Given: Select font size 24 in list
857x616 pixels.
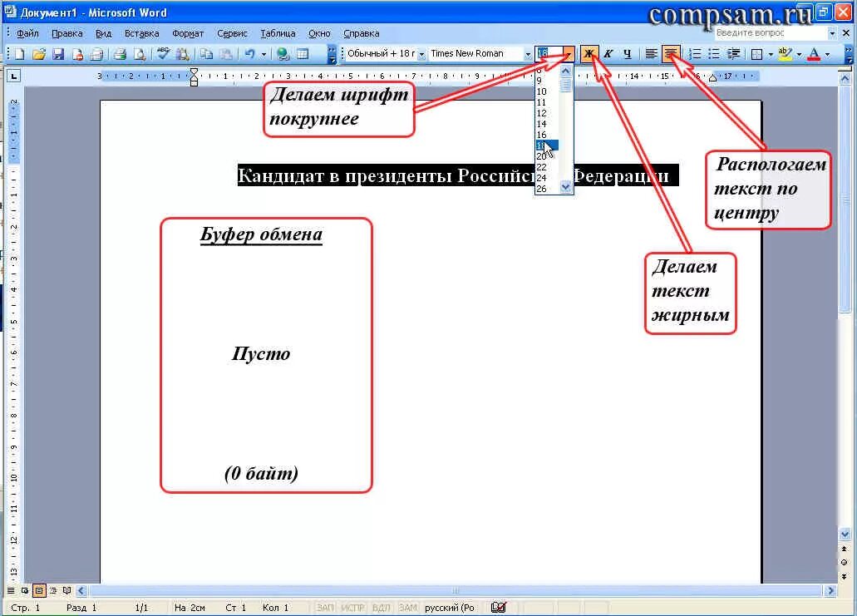Looking at the screenshot, I should pyautogui.click(x=547, y=178).
